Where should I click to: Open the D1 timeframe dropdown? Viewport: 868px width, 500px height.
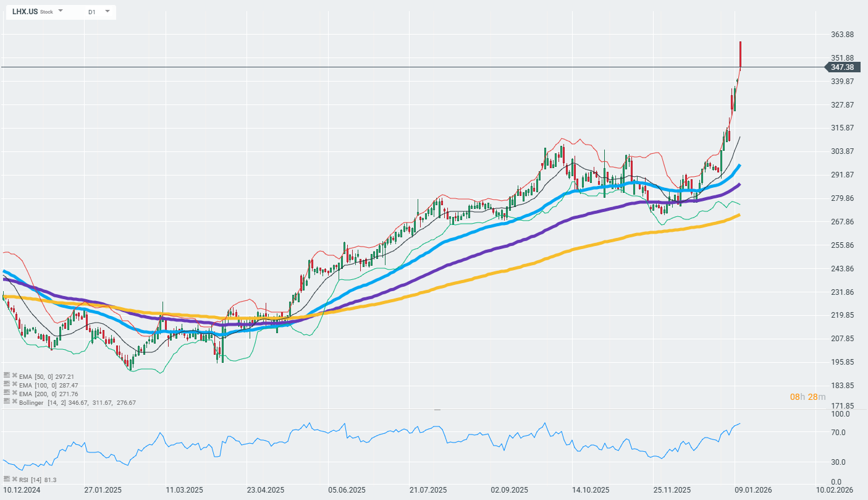pyautogui.click(x=107, y=11)
